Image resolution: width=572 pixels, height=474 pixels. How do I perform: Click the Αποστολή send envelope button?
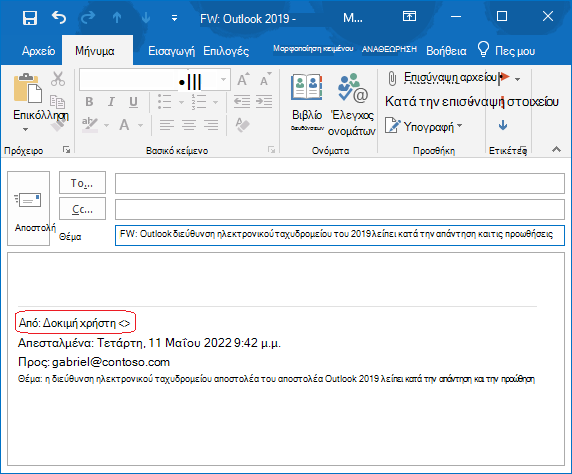28,208
